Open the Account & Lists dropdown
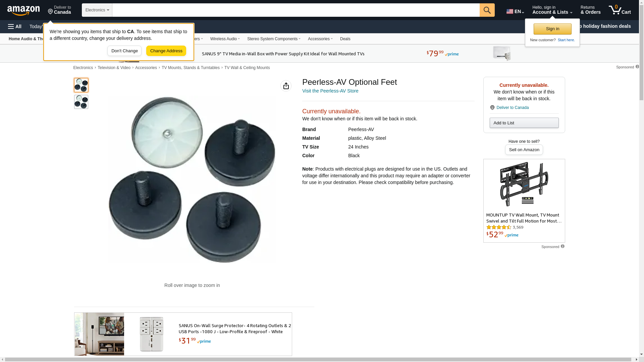The height and width of the screenshot is (362, 644). (552, 10)
